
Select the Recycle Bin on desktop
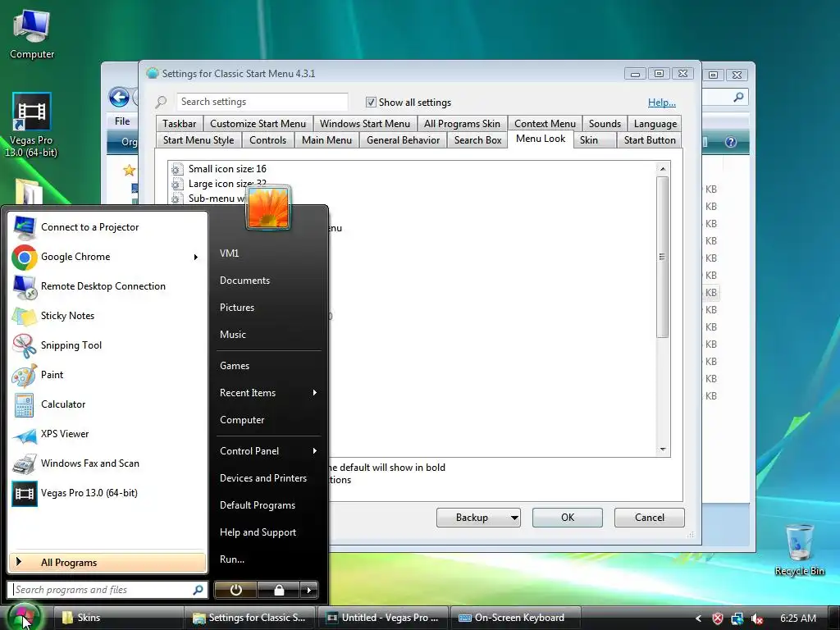point(799,550)
